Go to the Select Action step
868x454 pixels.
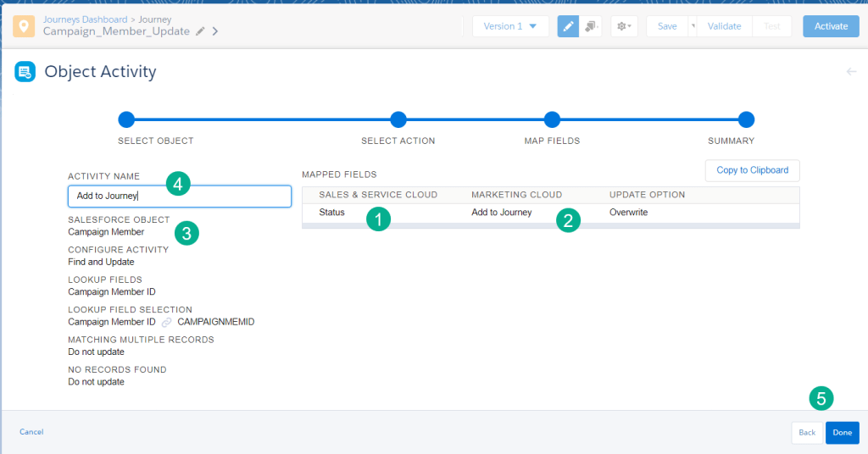click(398, 119)
